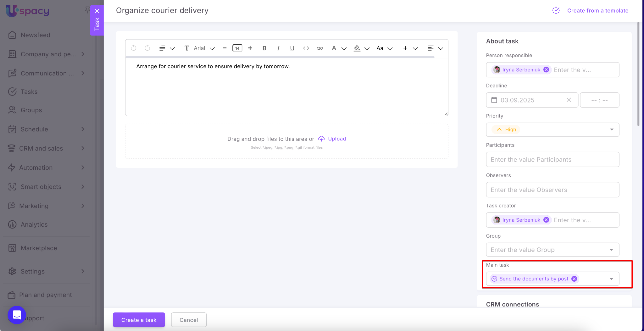644x331 pixels.
Task: Open Tasks in the sidebar
Action: coord(29,92)
